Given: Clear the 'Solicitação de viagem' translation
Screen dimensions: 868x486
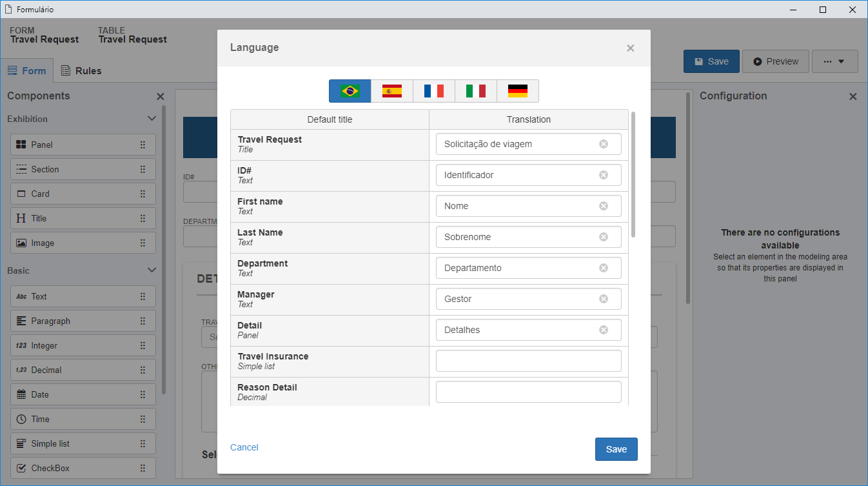Looking at the screenshot, I should click(x=604, y=144).
